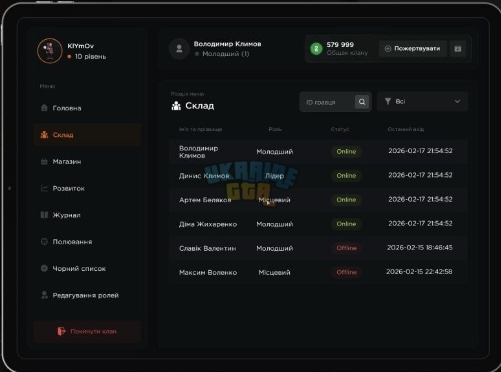
Task: Click the exit door icon on Покинути клан
Action: 61,331
